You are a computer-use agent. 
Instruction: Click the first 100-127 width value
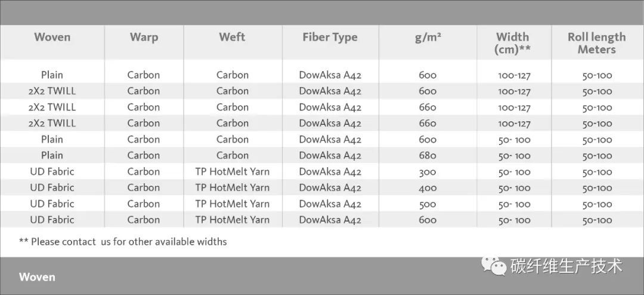click(514, 76)
